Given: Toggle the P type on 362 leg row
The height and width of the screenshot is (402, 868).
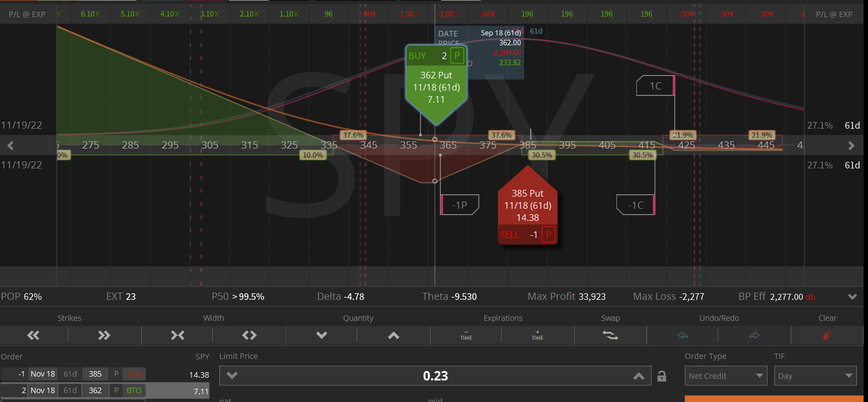Looking at the screenshot, I should [116, 390].
